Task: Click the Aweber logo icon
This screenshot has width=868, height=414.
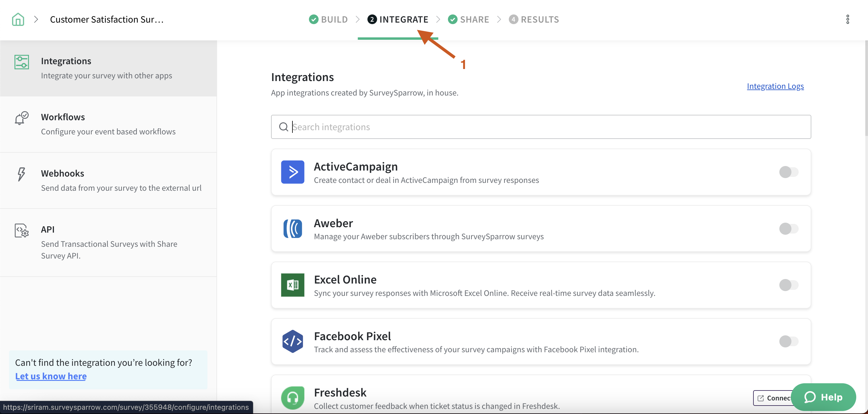Action: pos(292,228)
